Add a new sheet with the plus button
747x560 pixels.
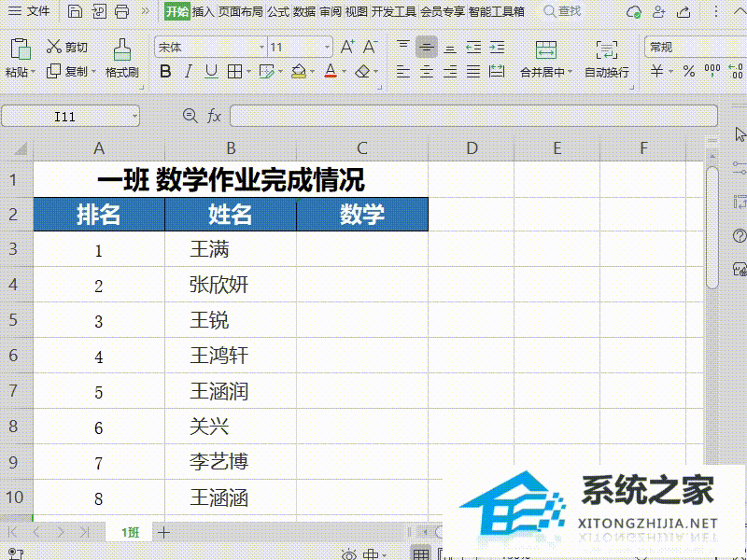[x=163, y=531]
